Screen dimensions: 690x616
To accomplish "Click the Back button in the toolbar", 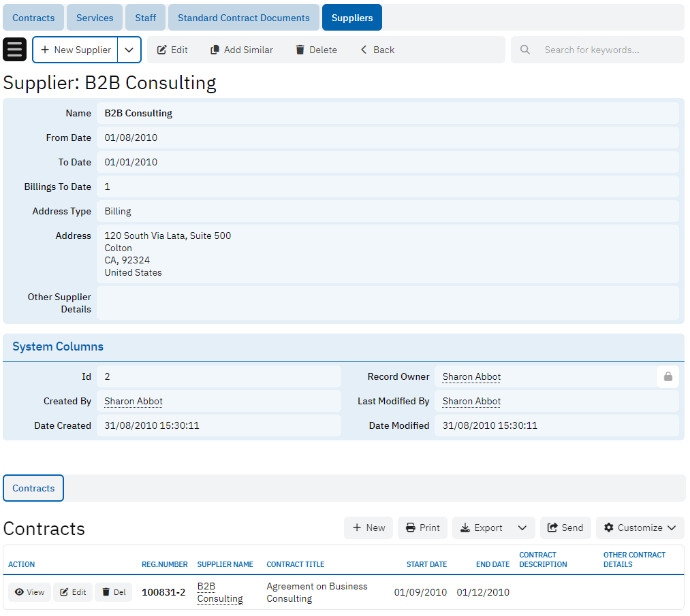I will [377, 50].
